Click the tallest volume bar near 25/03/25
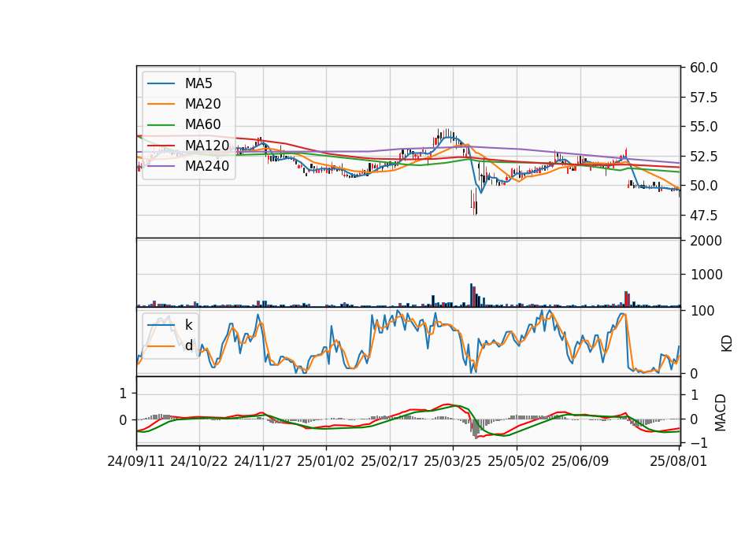Viewport: 756px width, 543px height. pos(472,295)
